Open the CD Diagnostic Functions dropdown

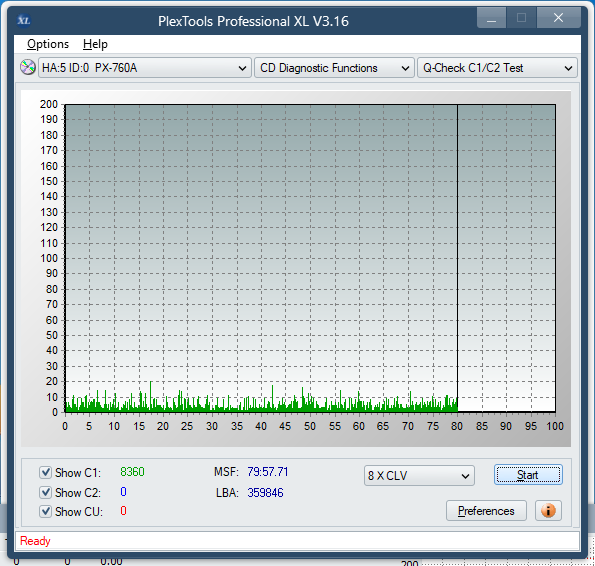point(334,68)
